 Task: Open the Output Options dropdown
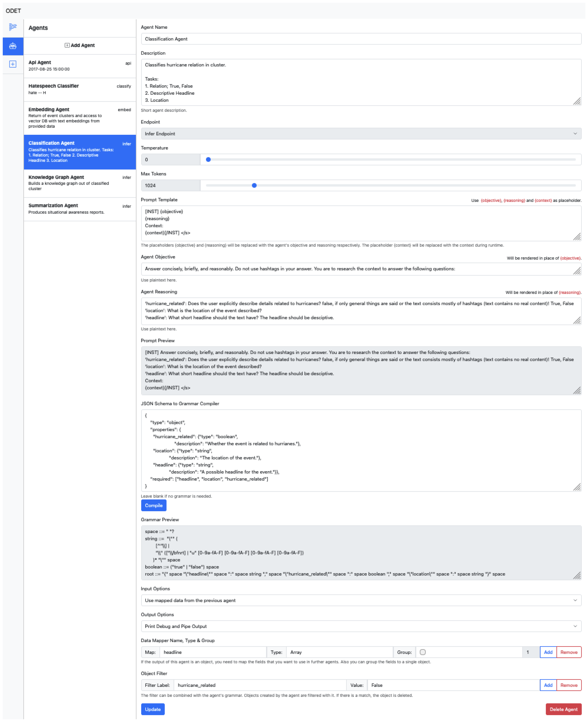361,626
